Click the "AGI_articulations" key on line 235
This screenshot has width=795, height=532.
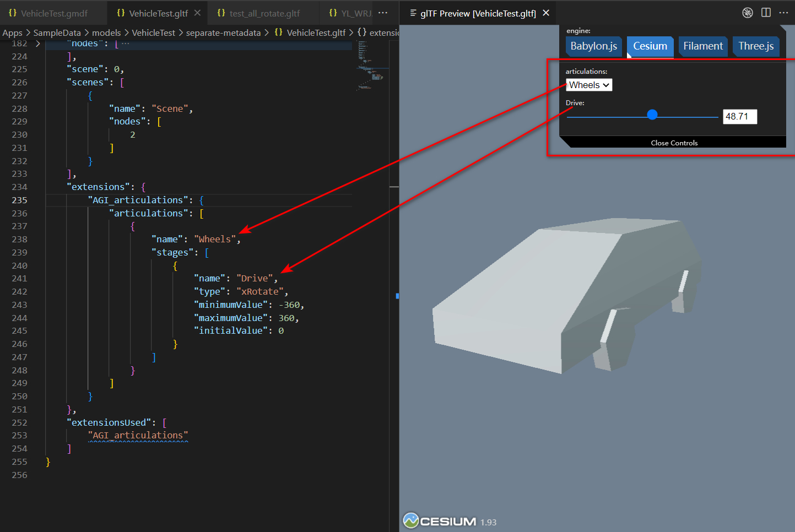pyautogui.click(x=138, y=200)
